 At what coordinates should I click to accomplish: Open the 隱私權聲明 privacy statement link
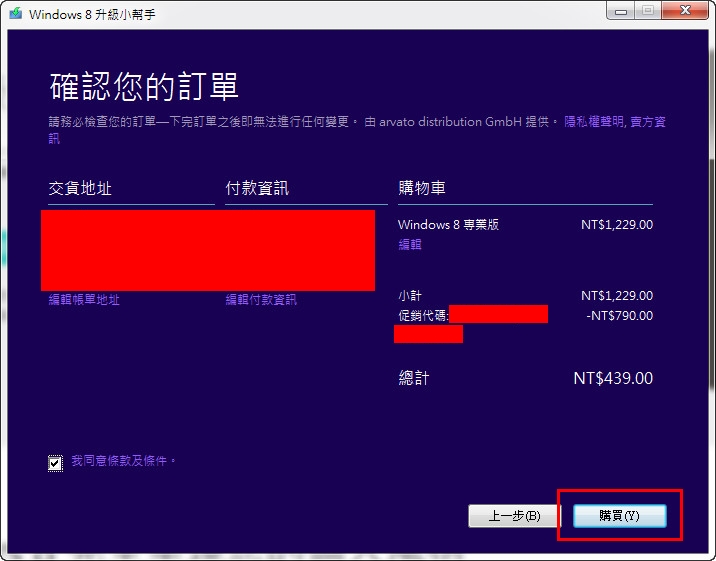(594, 122)
